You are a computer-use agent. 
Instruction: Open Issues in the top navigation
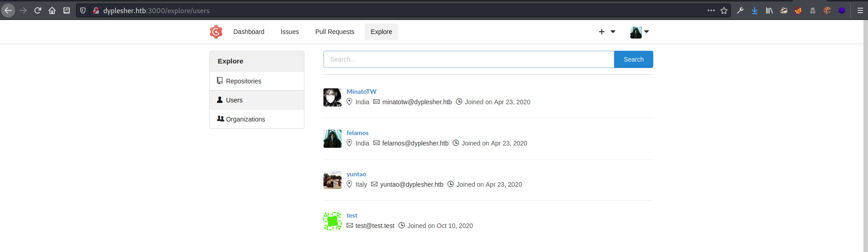click(289, 32)
